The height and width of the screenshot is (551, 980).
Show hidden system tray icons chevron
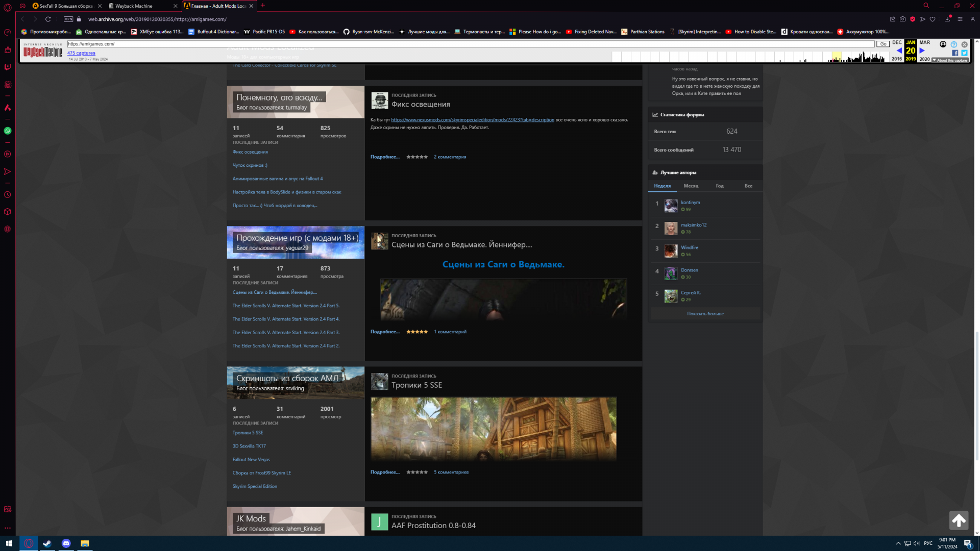(x=898, y=543)
